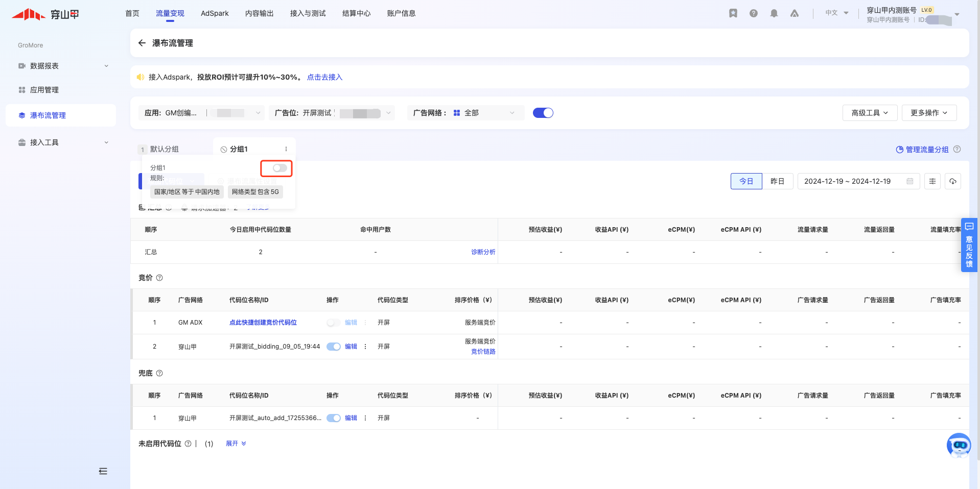Enable the 分组1 switch in popup

click(x=279, y=168)
